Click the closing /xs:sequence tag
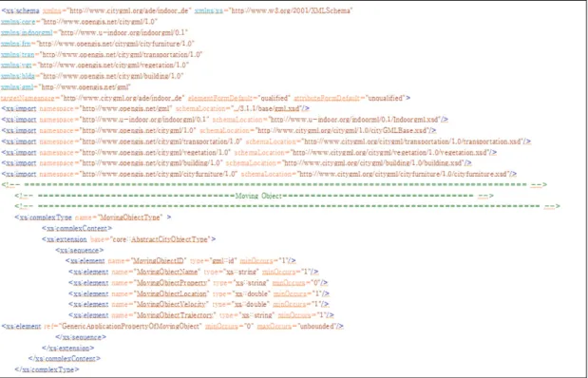Image resolution: width=588 pixels, height=378 pixels. [81, 337]
